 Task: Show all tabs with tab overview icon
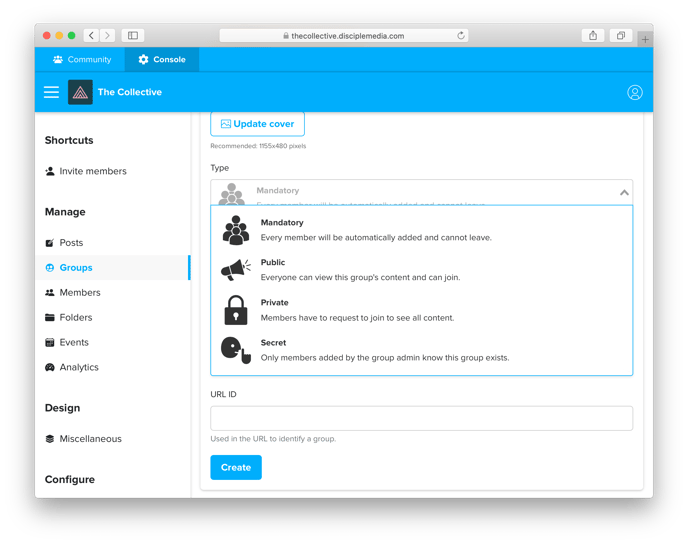click(x=621, y=36)
